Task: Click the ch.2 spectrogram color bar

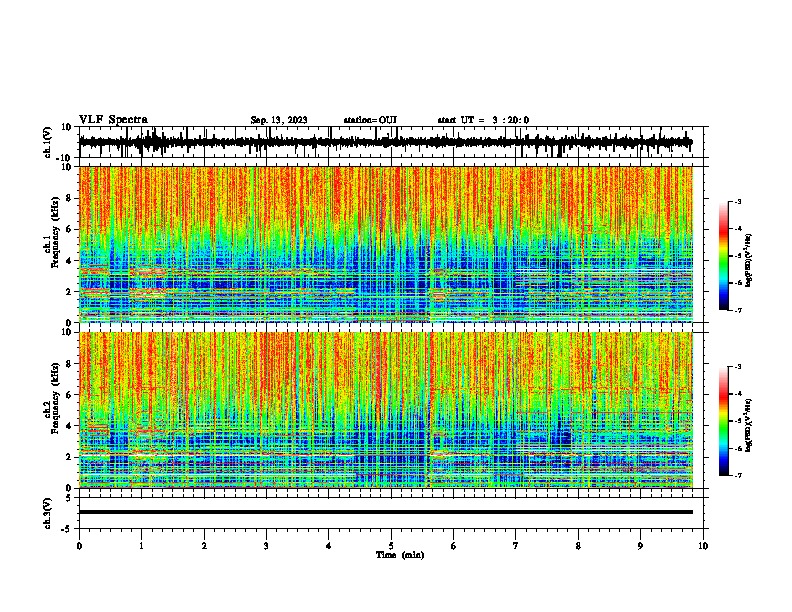Action: point(723,421)
